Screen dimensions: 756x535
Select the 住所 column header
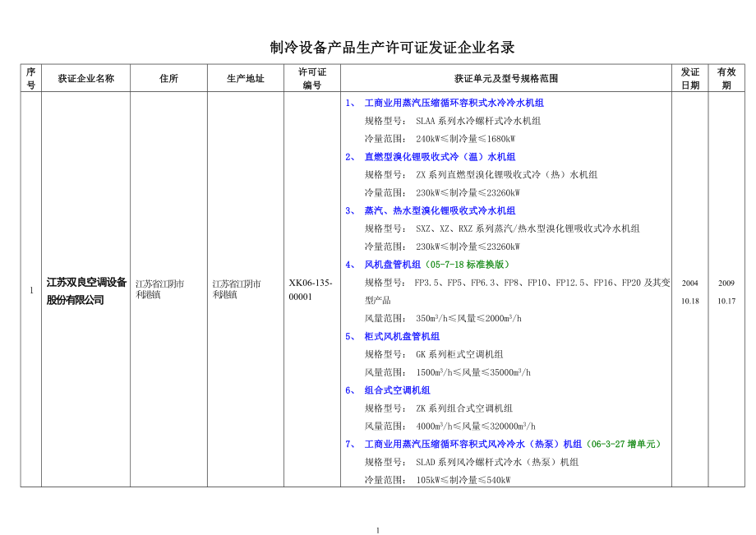(168, 79)
